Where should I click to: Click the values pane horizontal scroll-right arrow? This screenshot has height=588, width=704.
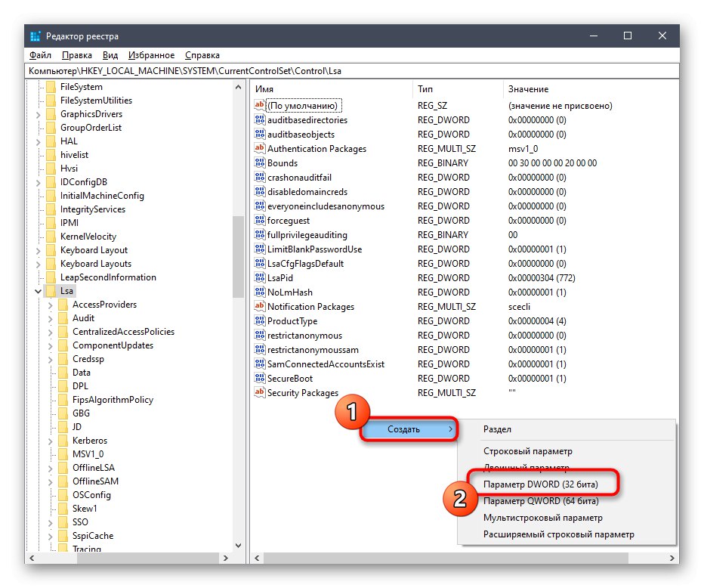click(x=672, y=558)
